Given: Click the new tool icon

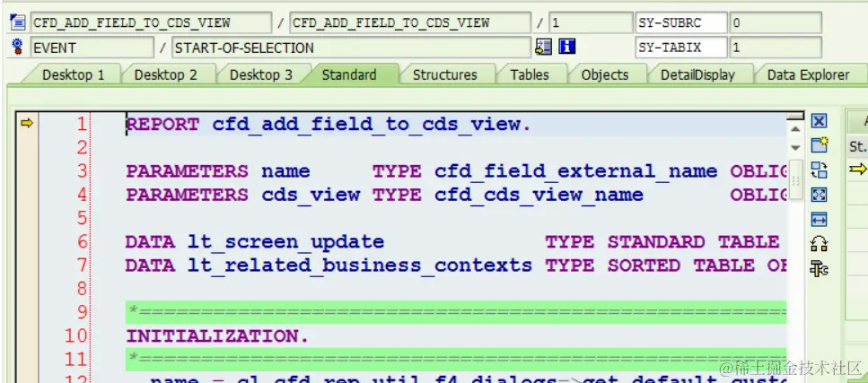Looking at the screenshot, I should 819,145.
